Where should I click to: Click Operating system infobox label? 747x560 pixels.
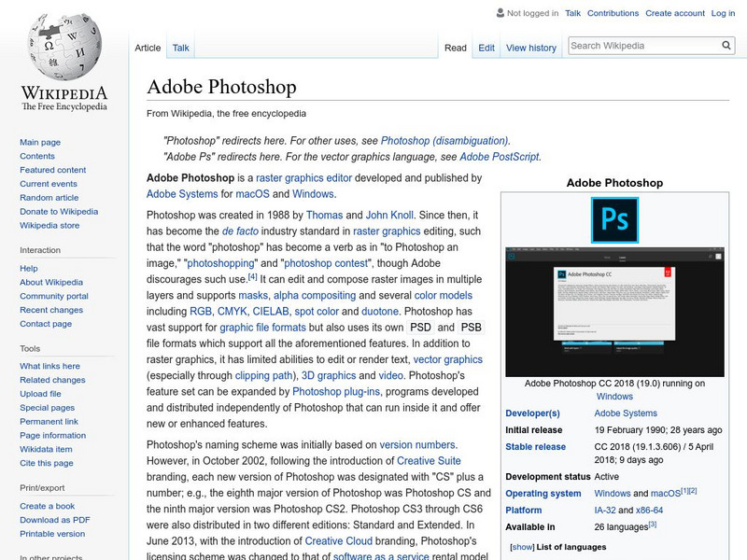(x=543, y=494)
